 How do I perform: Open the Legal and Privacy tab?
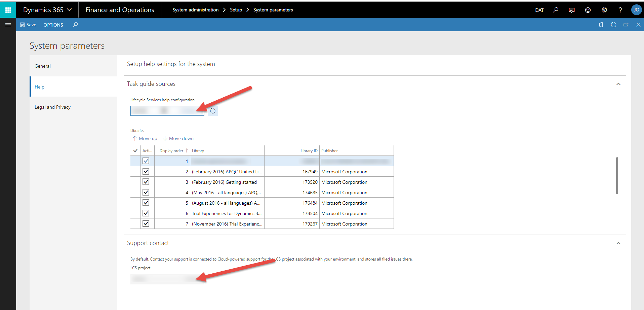point(52,107)
